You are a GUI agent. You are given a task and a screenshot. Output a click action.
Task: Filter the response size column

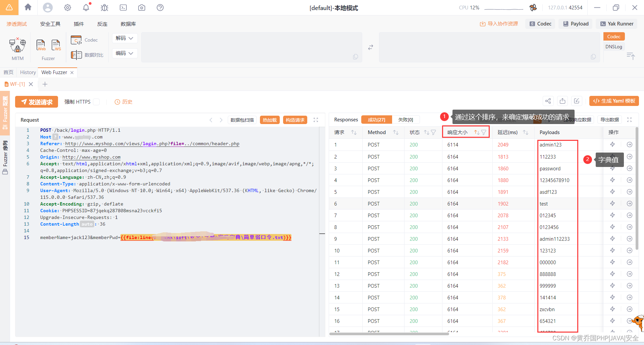click(484, 132)
